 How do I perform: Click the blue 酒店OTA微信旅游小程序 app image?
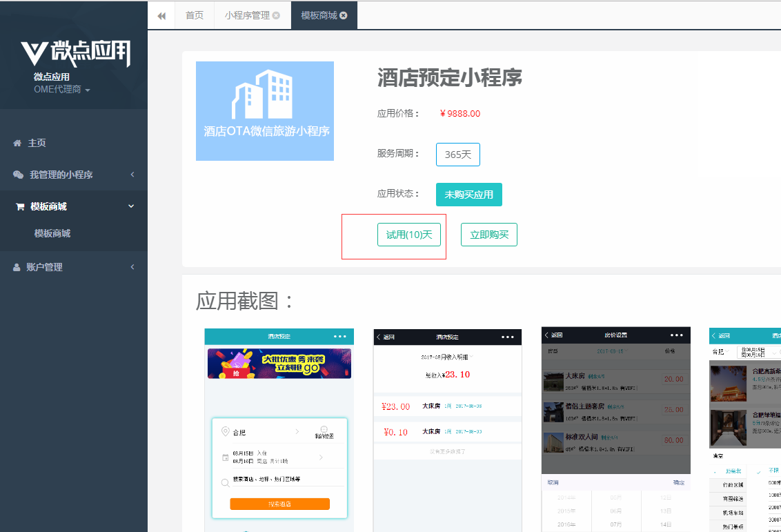click(x=264, y=111)
